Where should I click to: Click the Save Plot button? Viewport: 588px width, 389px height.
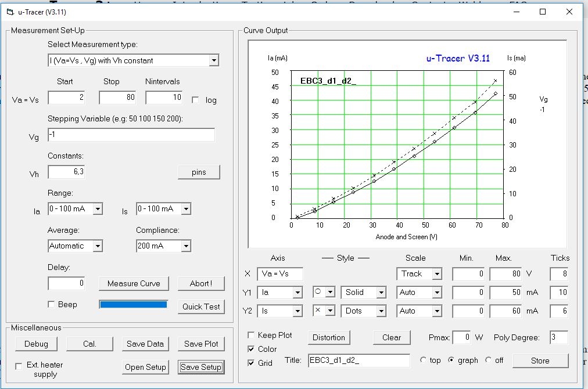click(201, 344)
